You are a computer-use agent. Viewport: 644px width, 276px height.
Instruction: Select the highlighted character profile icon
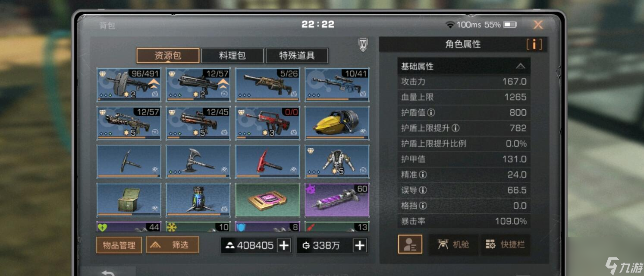coord(410,244)
